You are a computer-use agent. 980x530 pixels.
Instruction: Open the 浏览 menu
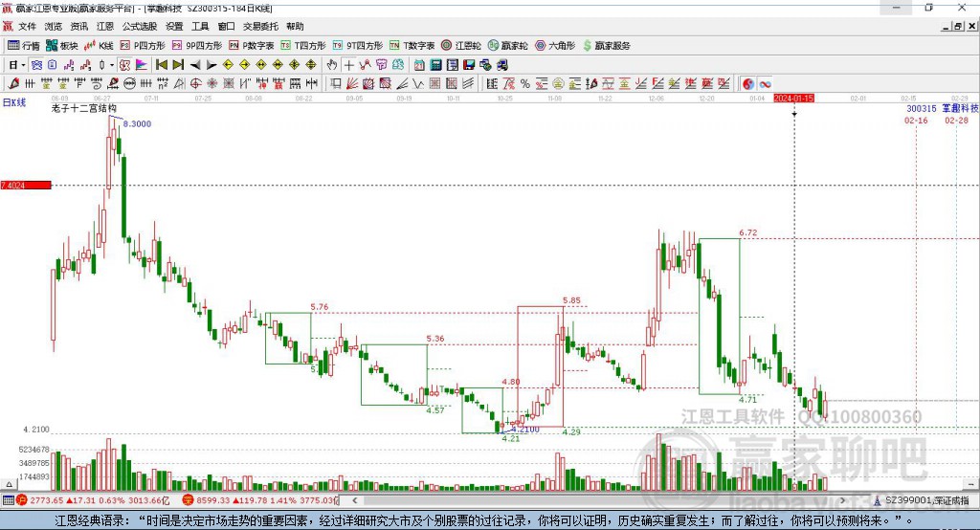[54, 26]
